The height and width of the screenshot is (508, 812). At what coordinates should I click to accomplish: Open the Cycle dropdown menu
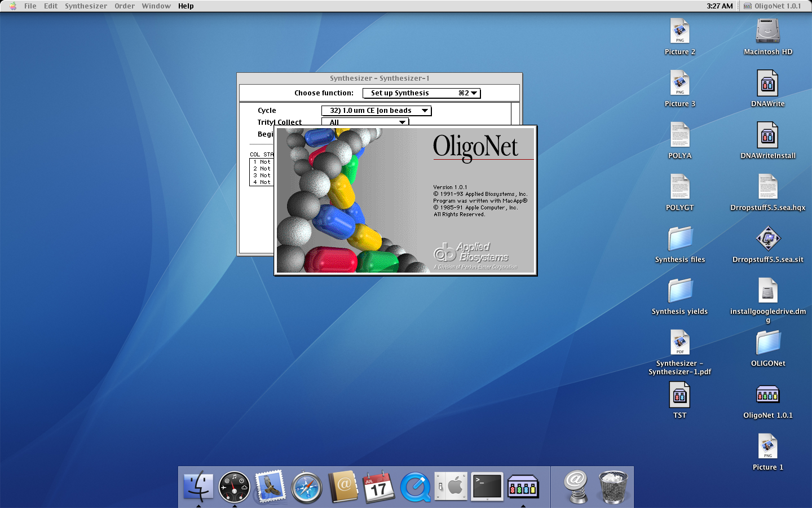point(376,111)
